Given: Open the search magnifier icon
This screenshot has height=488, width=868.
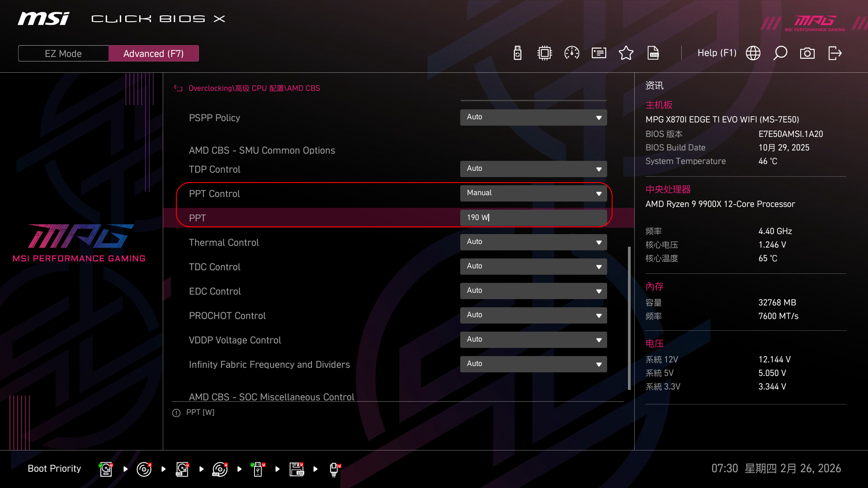Looking at the screenshot, I should point(780,53).
